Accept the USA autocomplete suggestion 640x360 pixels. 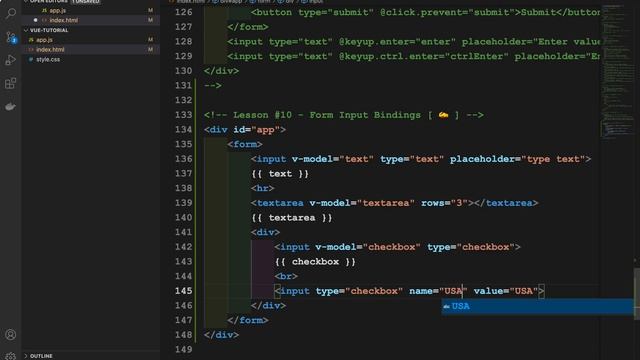(x=537, y=306)
